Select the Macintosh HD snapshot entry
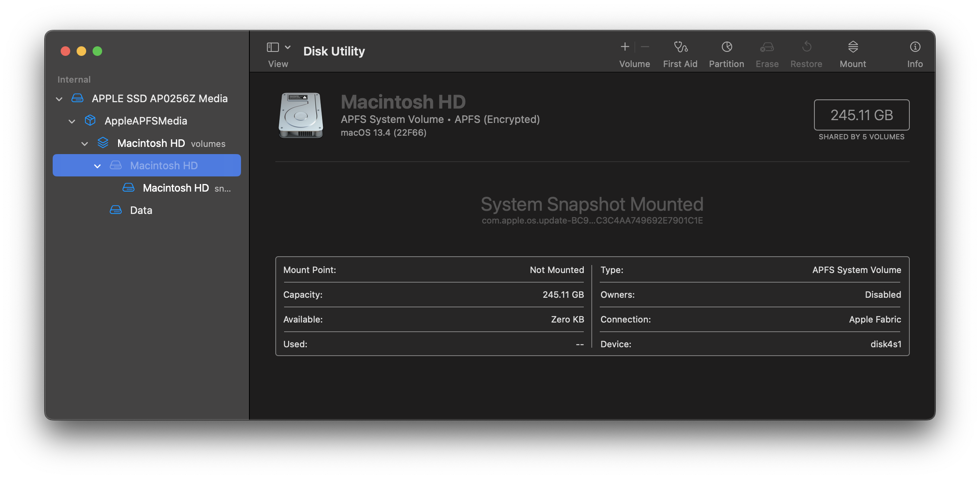Screen dimensions: 980x479 (176, 188)
